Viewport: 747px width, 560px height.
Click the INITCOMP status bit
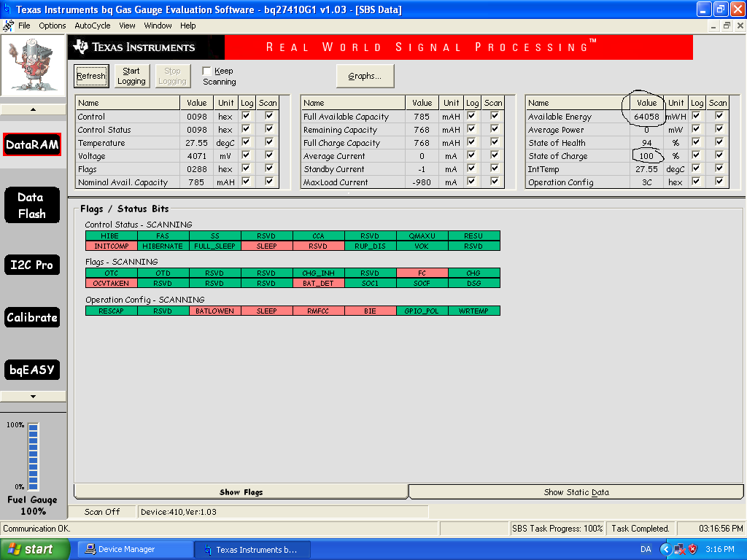coord(112,246)
